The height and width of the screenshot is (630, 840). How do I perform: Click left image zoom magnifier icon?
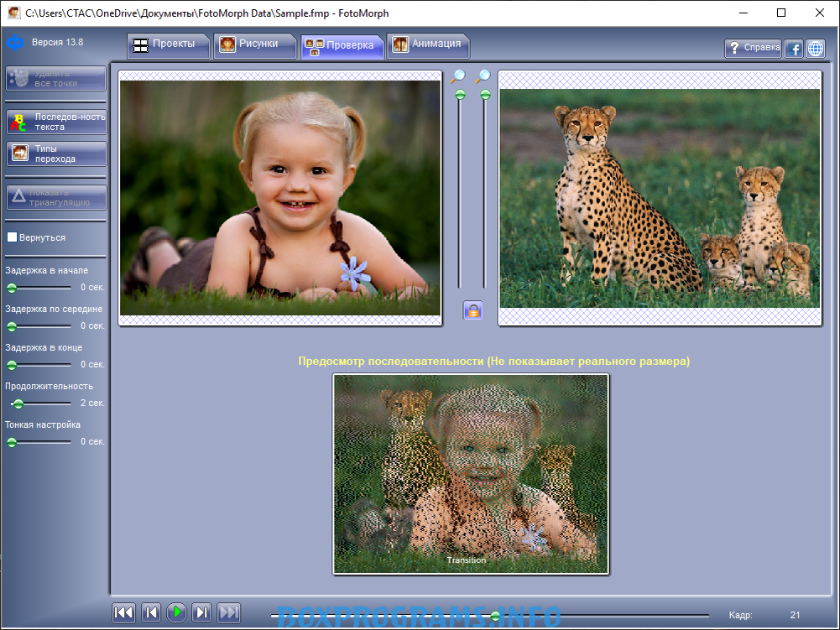click(x=458, y=76)
